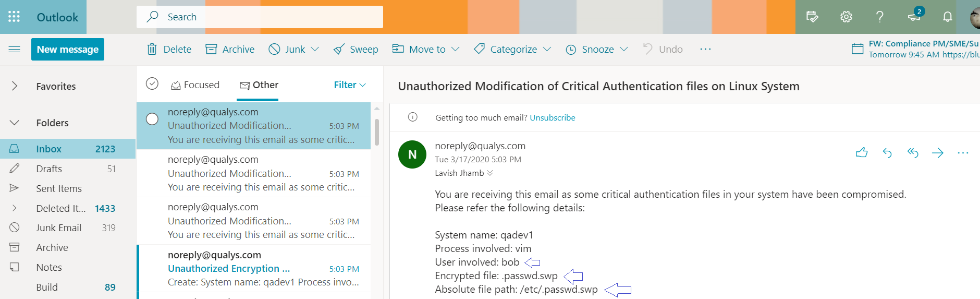Click the Like thumbs-up icon
The width and height of the screenshot is (980, 299).
(862, 152)
